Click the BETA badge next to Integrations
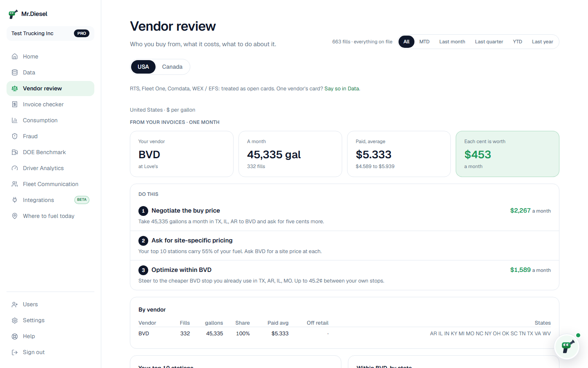 (82, 200)
